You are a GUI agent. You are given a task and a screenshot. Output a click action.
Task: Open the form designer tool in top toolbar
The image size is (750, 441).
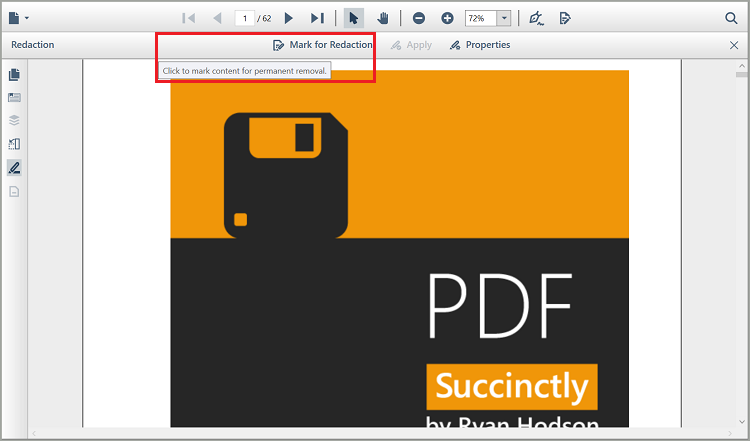point(565,18)
